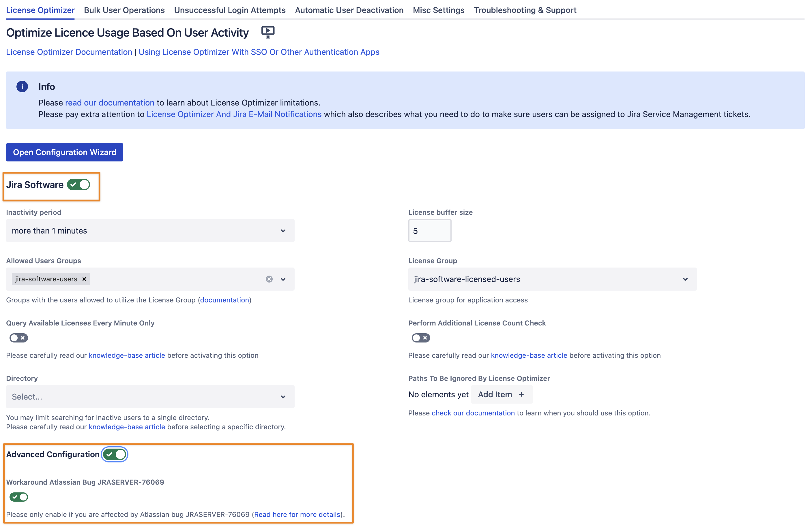Toggle the Advanced Configuration switch
Screen dimensions: 812x527
(115, 454)
